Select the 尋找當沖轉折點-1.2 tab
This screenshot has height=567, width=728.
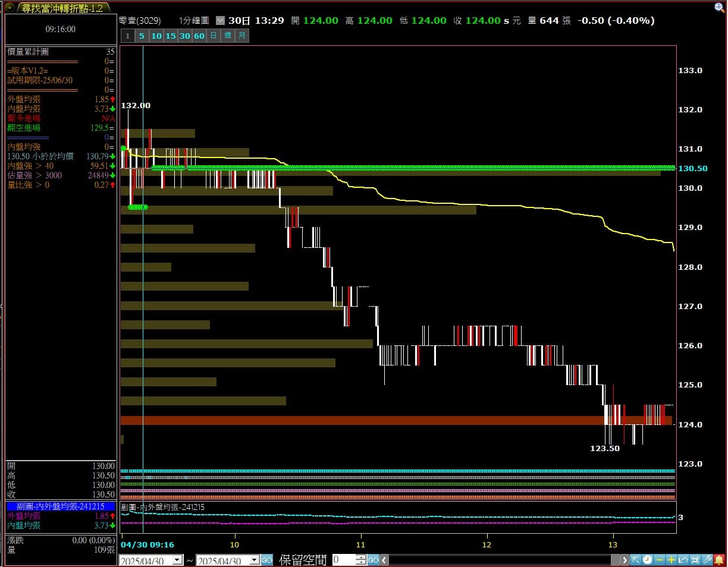coord(62,8)
